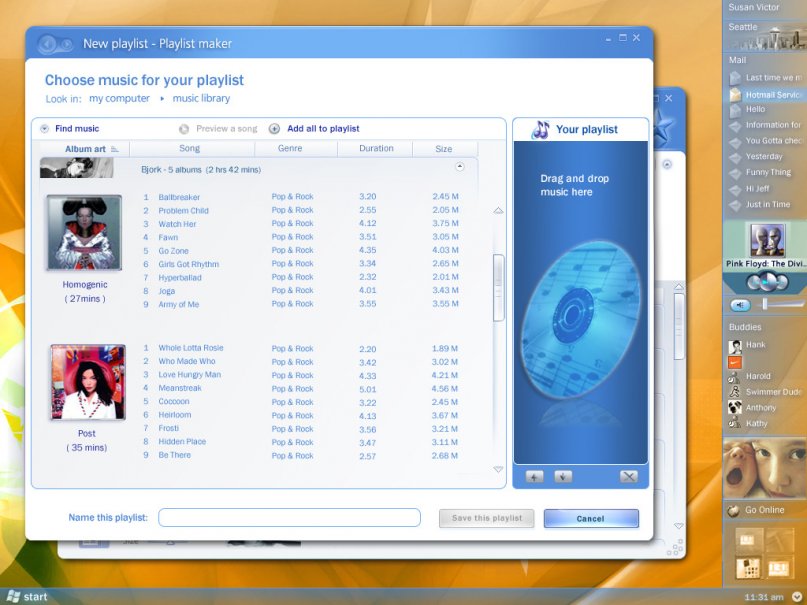This screenshot has height=605, width=807.
Task: Open the Just in Time mail item
Action: 767,204
